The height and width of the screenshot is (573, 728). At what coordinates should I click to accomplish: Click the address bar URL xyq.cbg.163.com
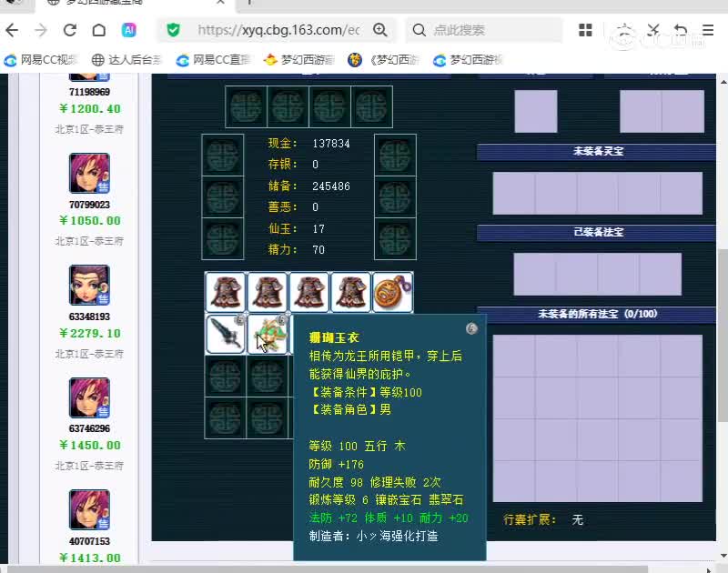(x=278, y=30)
